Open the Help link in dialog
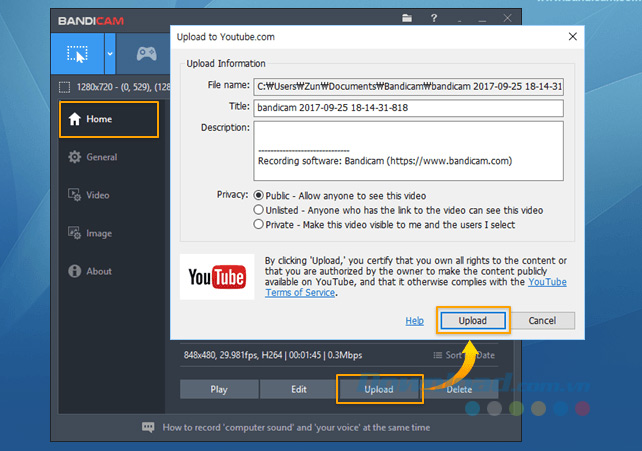 tap(414, 321)
